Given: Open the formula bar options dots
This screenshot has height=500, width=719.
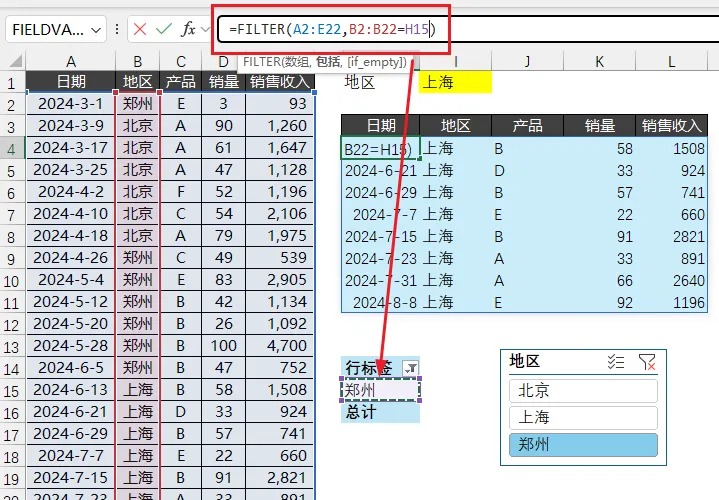Looking at the screenshot, I should pos(117,30).
